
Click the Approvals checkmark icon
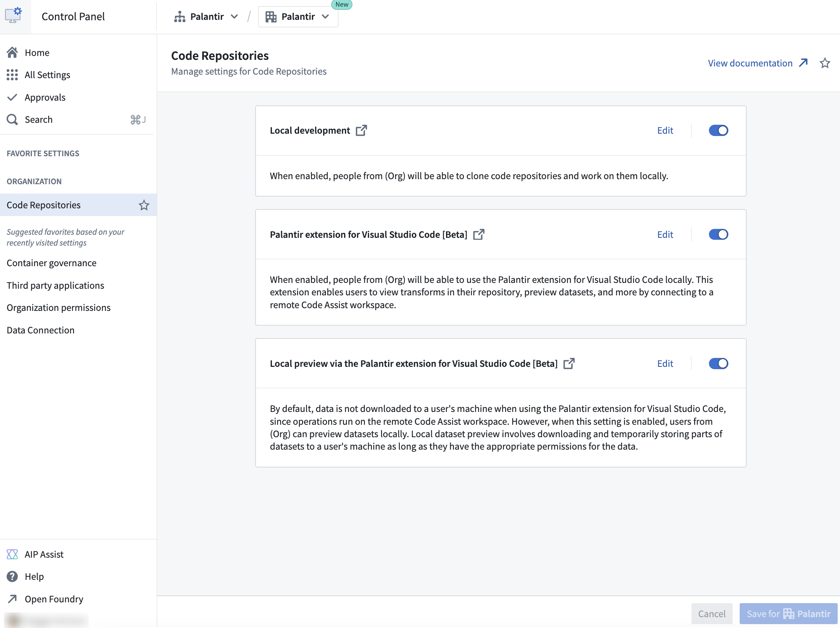coord(12,97)
